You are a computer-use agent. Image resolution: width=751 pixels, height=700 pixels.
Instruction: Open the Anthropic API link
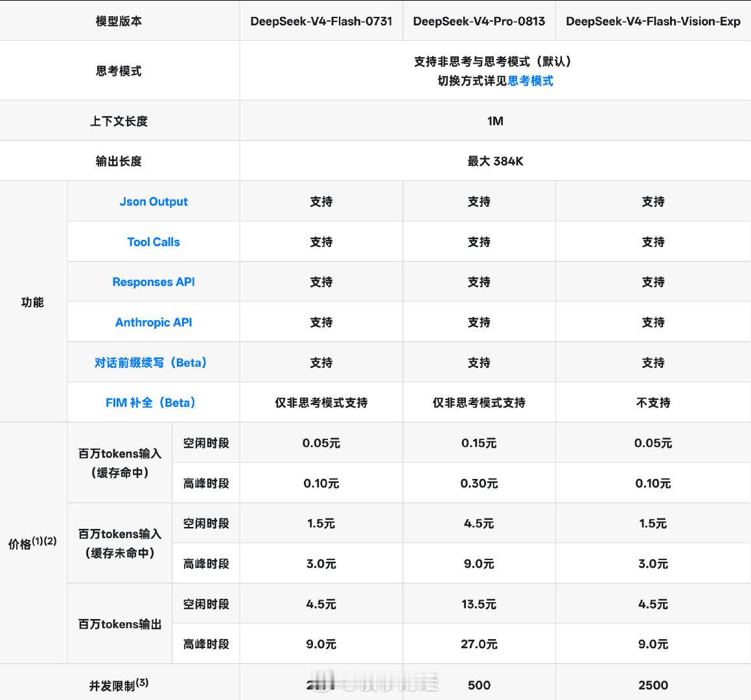[x=154, y=322]
